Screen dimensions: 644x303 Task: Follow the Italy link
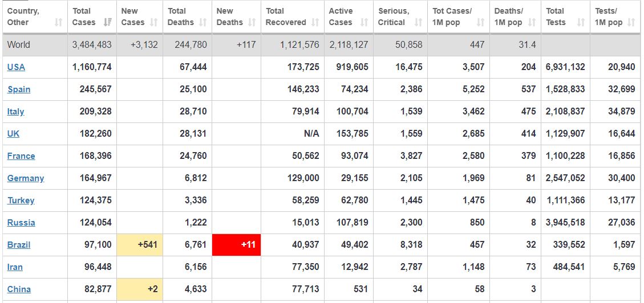pos(15,112)
